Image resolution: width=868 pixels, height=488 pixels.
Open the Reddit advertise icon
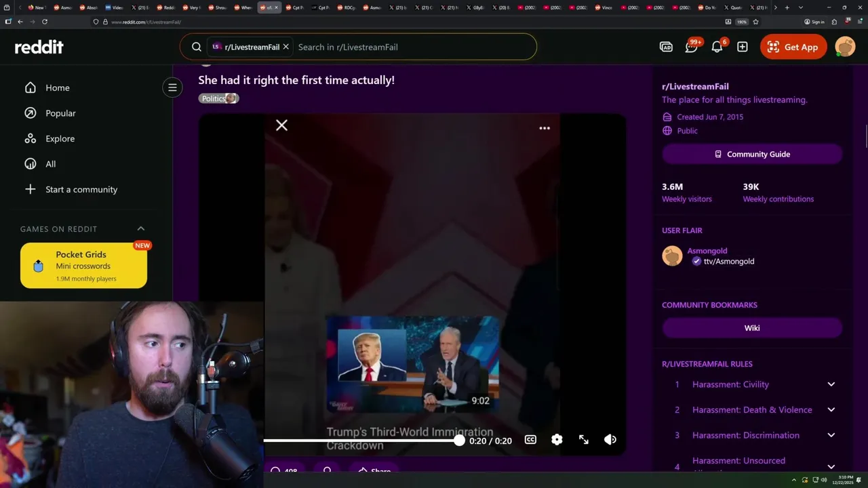666,47
